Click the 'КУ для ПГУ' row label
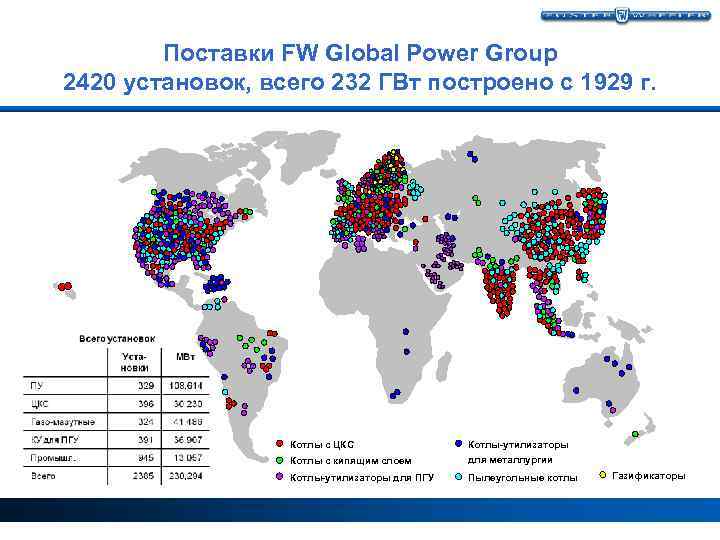Screen dimensions: 720x540 [55, 440]
